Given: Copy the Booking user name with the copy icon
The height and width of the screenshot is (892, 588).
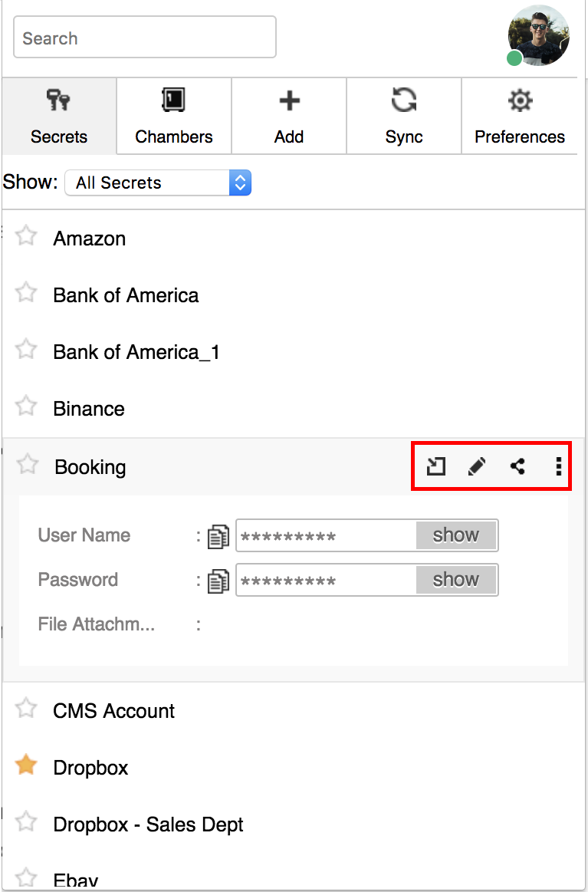Looking at the screenshot, I should pos(218,536).
